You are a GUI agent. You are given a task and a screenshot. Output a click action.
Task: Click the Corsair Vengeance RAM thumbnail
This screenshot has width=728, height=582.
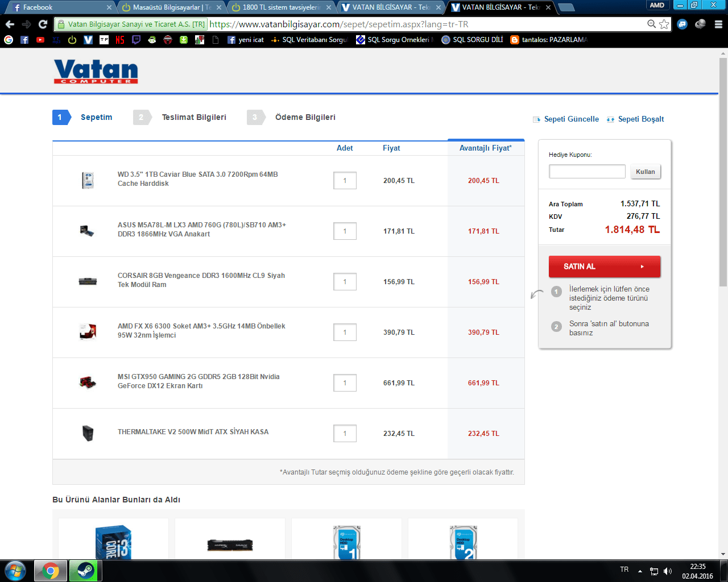pos(88,281)
